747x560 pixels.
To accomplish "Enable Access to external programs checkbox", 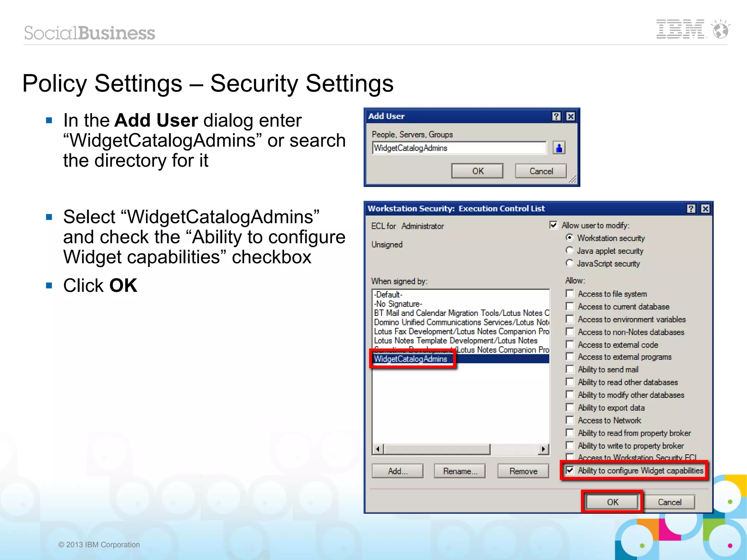I will [x=570, y=357].
